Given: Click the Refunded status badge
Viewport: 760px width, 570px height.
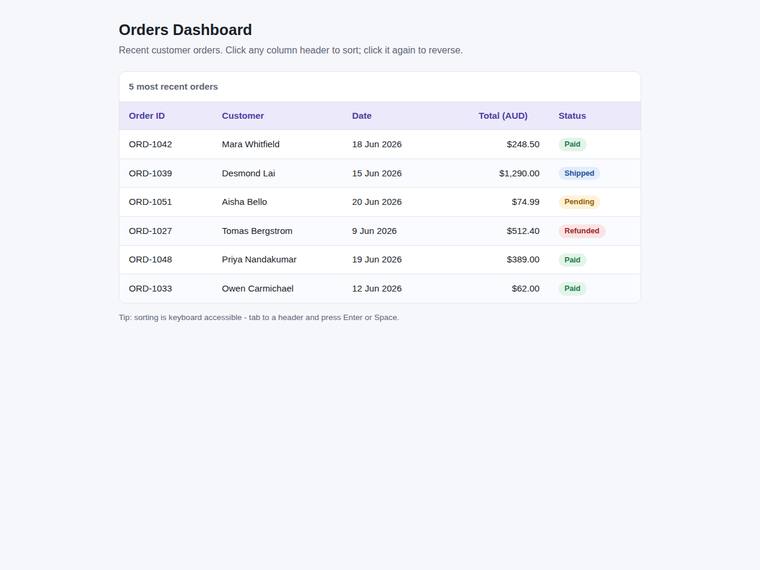Looking at the screenshot, I should point(582,231).
